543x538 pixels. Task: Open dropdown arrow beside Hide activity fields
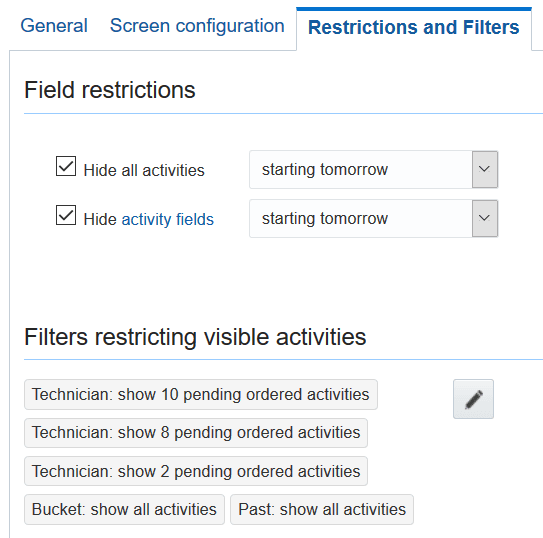point(484,218)
